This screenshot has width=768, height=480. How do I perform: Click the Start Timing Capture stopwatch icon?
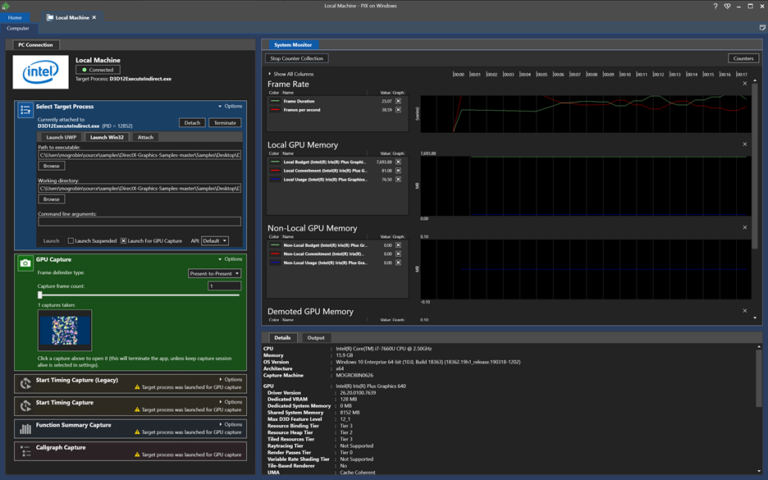(25, 406)
